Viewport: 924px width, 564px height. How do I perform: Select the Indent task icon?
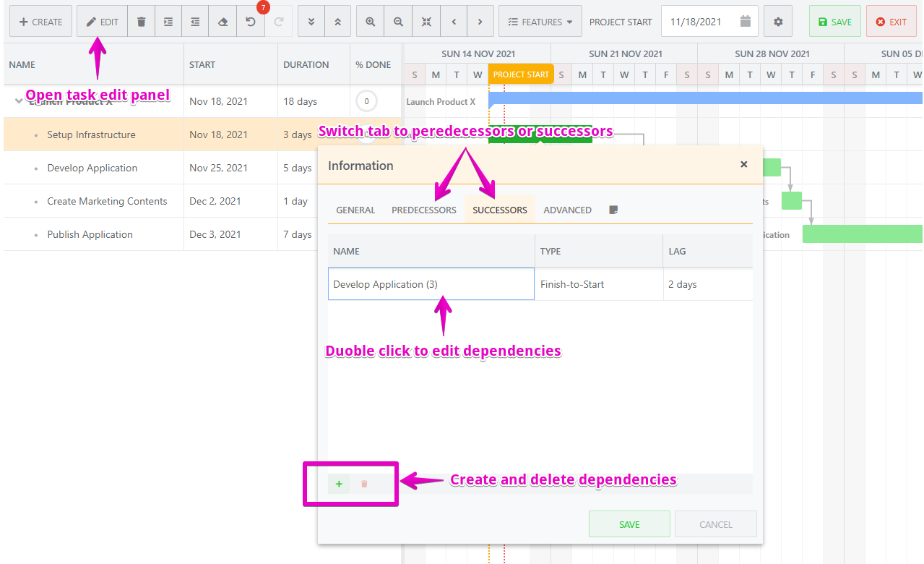tap(168, 21)
